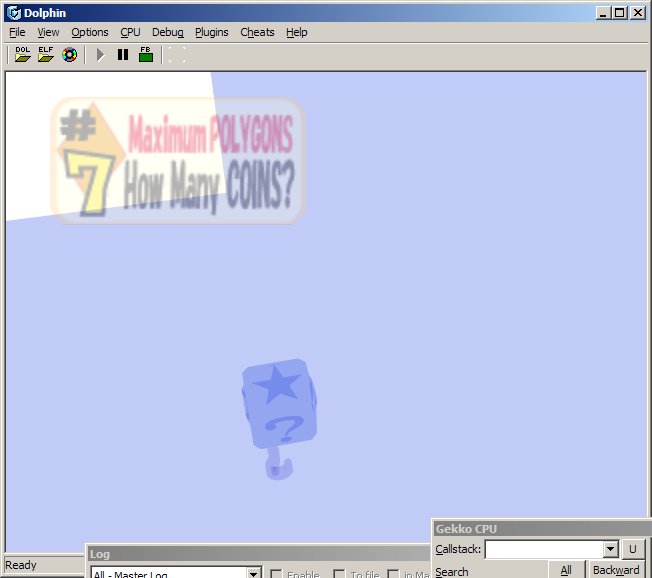Click the FB framebuffer toolbar icon
Viewport: 652px width, 578px height.
coord(146,54)
